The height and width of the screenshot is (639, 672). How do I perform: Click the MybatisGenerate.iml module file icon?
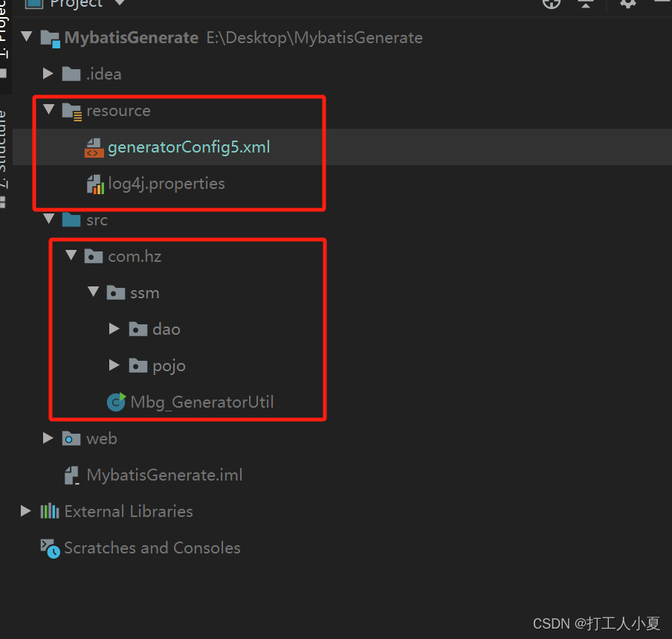71,475
